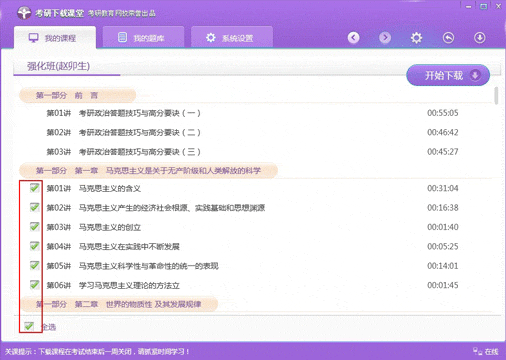Click the app logo in the title bar
The width and height of the screenshot is (506, 360).
(x=24, y=13)
